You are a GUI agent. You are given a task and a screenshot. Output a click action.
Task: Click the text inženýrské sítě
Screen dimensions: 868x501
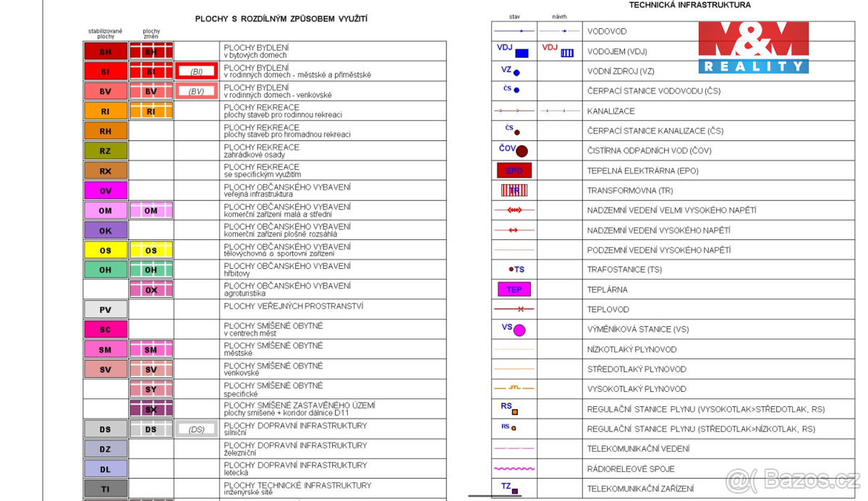[x=250, y=492]
